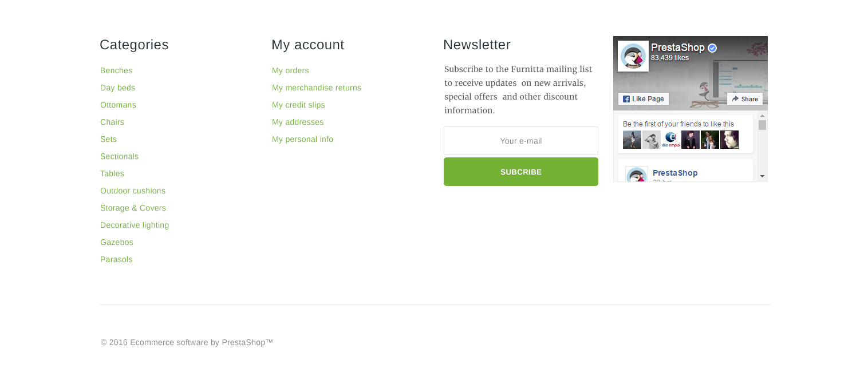Image resolution: width=868 pixels, height=380 pixels.
Task: Open My orders link
Action: pos(290,70)
